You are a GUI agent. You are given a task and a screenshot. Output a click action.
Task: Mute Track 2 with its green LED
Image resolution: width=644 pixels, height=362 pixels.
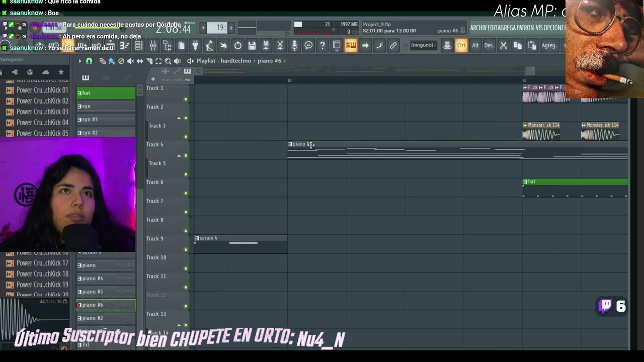click(x=186, y=118)
